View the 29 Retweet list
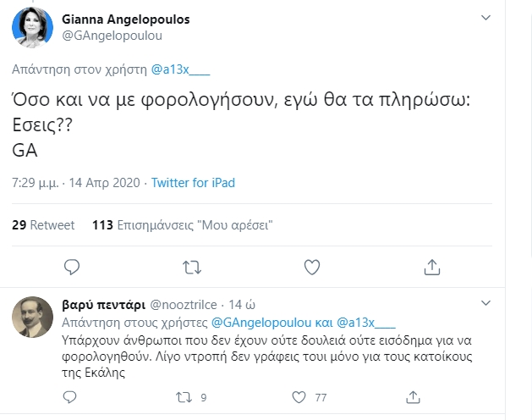532x420 pixels. click(44, 225)
